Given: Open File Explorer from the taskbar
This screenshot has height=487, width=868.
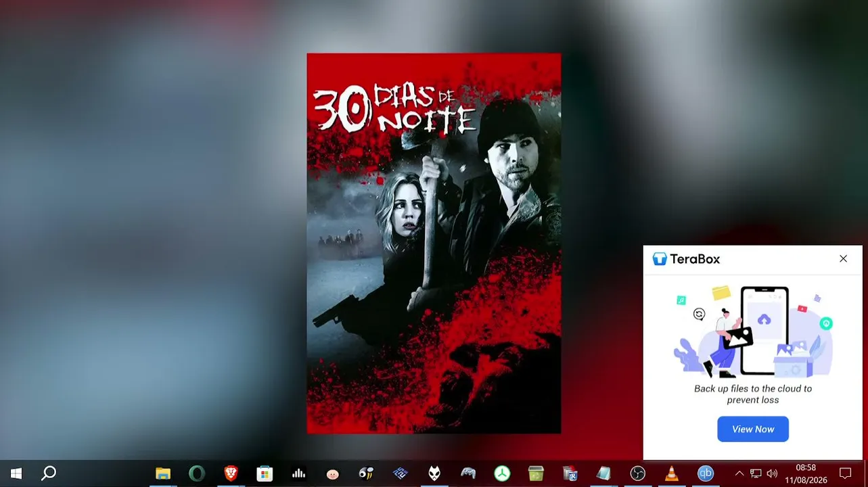Looking at the screenshot, I should tap(163, 473).
